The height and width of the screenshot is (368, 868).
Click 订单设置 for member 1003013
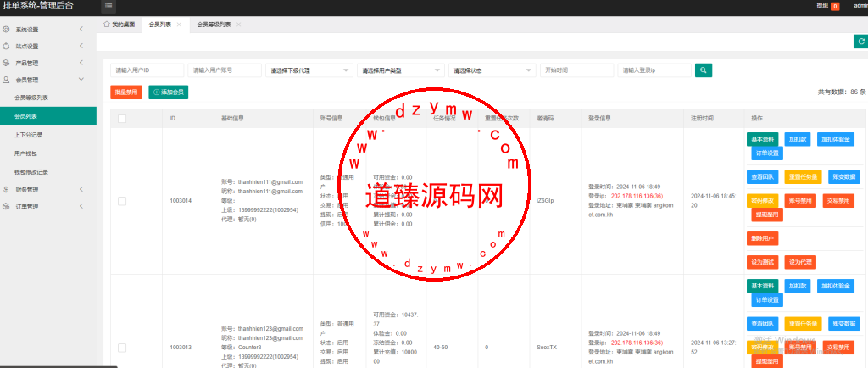767,300
